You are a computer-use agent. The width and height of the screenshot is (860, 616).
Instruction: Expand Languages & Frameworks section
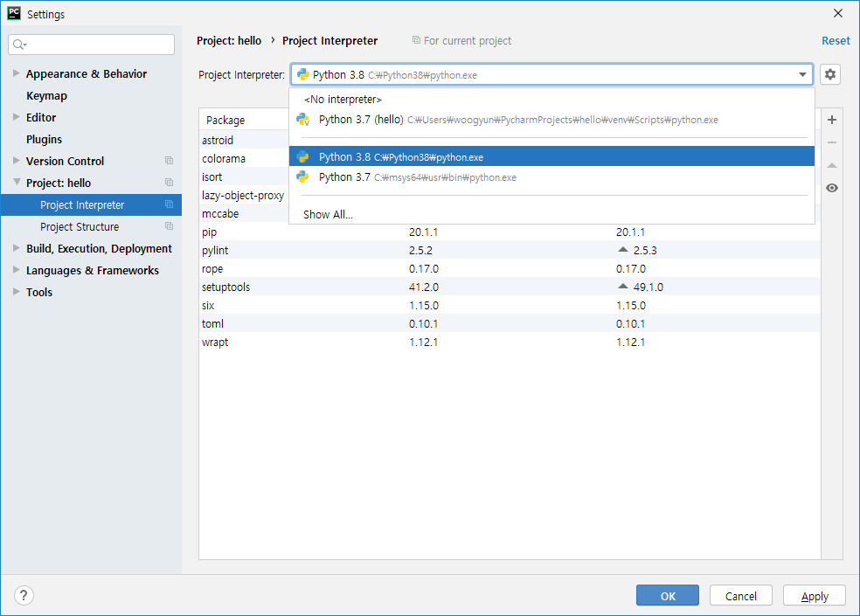(x=17, y=270)
